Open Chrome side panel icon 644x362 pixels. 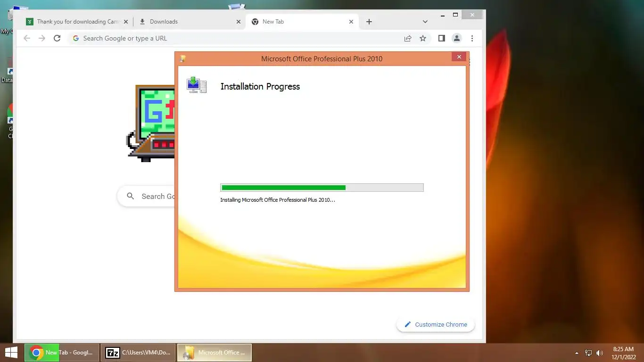point(442,38)
